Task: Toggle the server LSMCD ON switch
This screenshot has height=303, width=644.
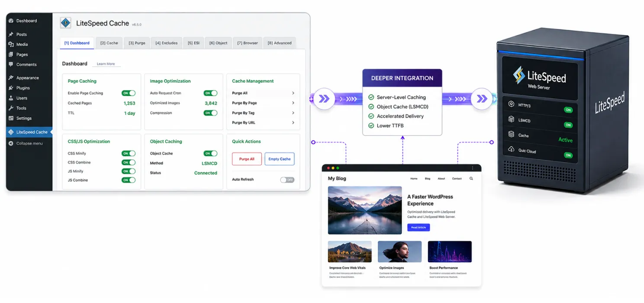Action: [x=568, y=125]
